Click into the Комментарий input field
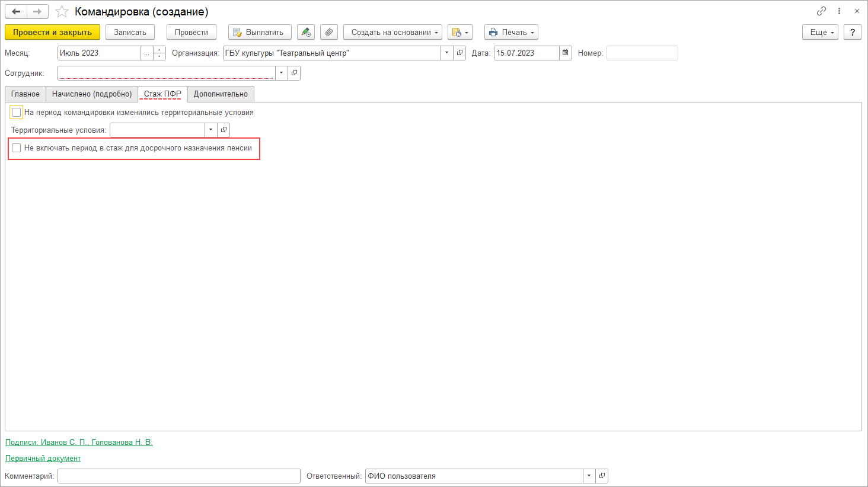The image size is (868, 487). (179, 476)
